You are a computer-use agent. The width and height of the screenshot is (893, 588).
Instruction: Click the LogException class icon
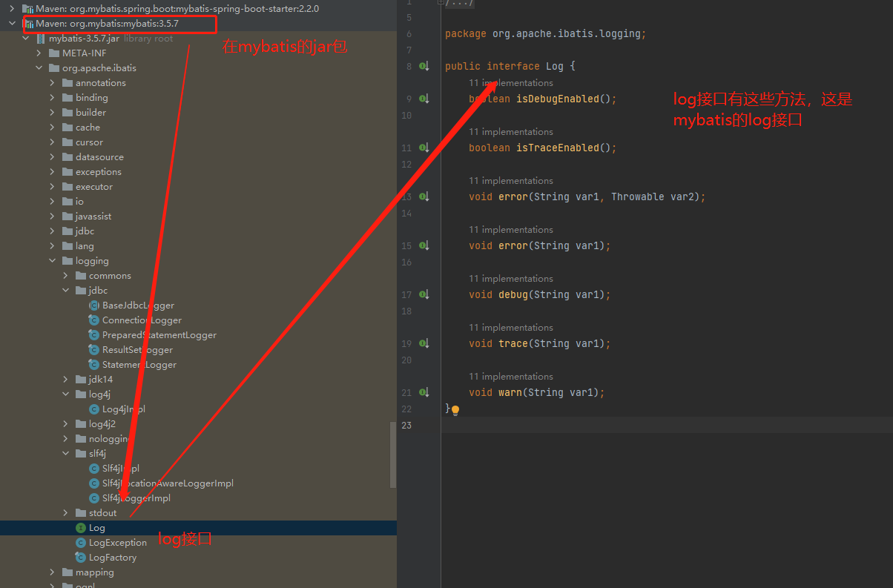81,543
